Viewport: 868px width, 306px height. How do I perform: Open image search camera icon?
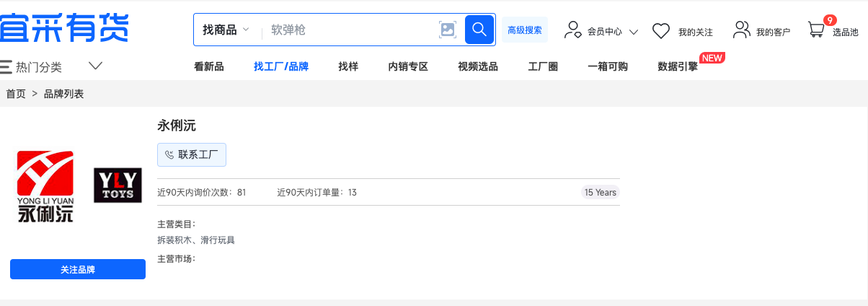pos(448,30)
